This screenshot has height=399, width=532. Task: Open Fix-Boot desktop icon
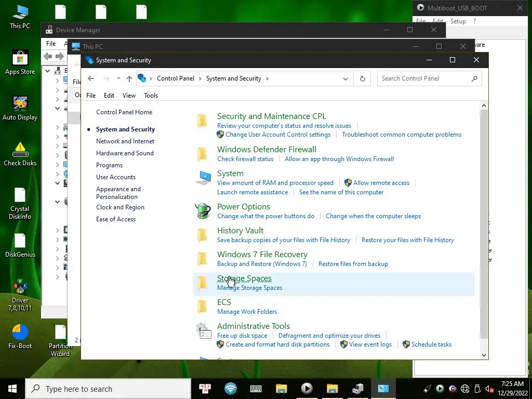pos(20,337)
